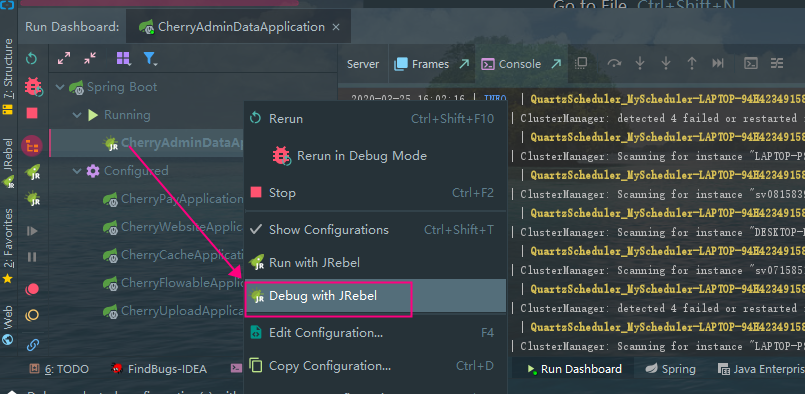Choose Rerun in Debug Mode from the context menu
The height and width of the screenshot is (394, 805).
click(375, 155)
